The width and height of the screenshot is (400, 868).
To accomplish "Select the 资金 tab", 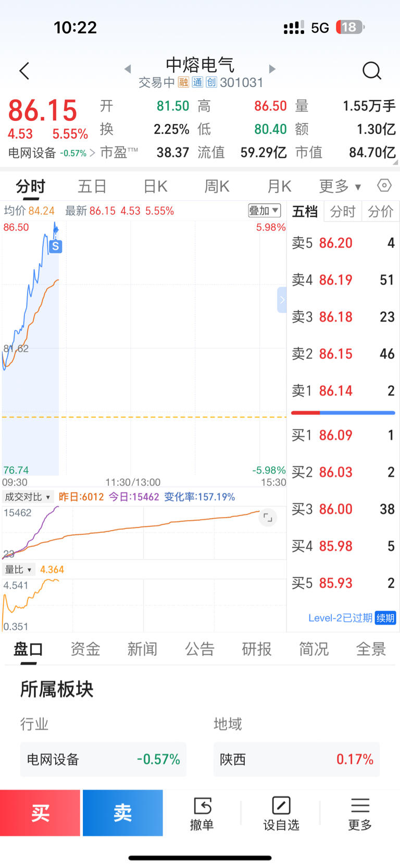I will pyautogui.click(x=85, y=649).
